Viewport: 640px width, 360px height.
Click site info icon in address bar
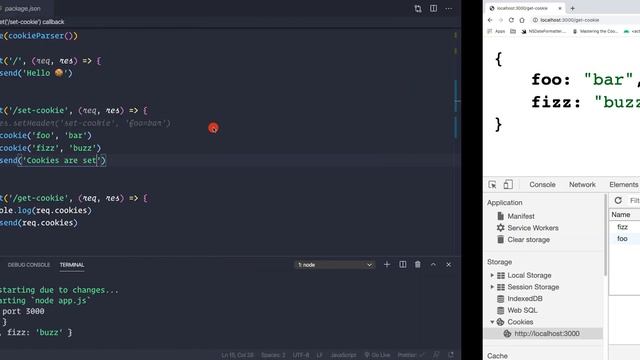(535, 20)
